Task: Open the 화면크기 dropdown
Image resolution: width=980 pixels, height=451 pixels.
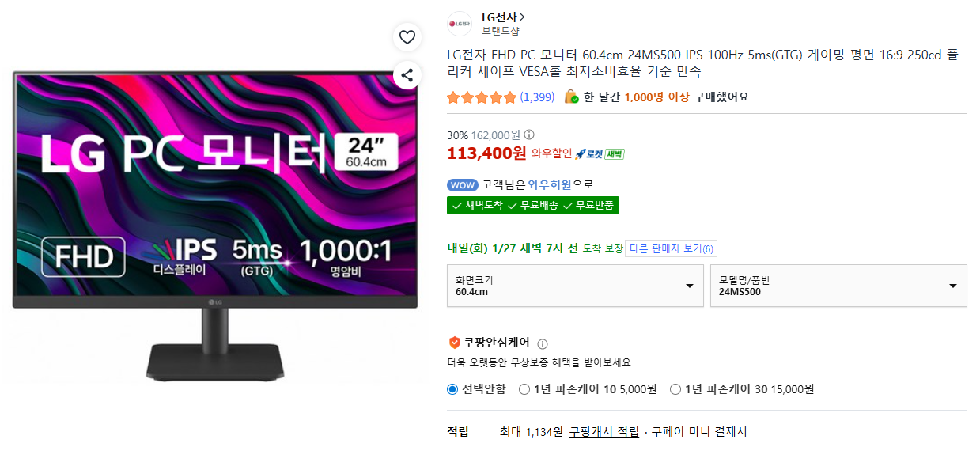Action: coord(575,286)
